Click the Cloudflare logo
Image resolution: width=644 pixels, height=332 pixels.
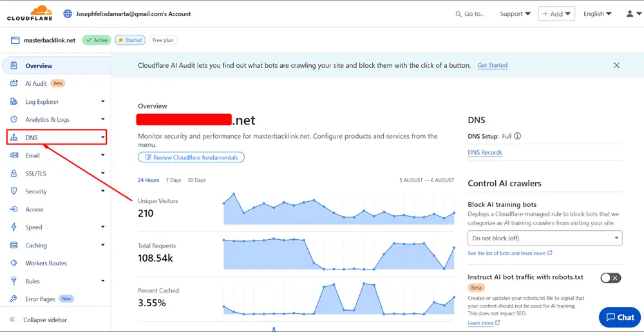coord(30,13)
